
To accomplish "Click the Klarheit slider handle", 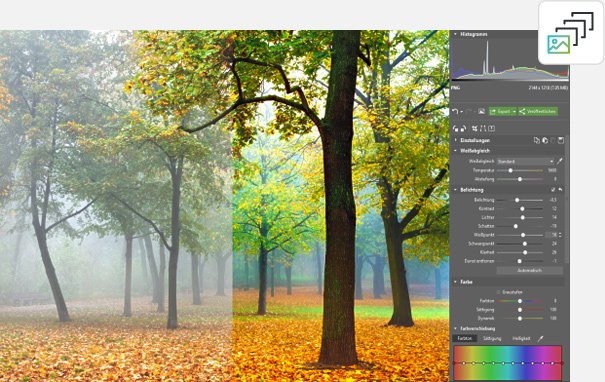I will pyautogui.click(x=525, y=252).
